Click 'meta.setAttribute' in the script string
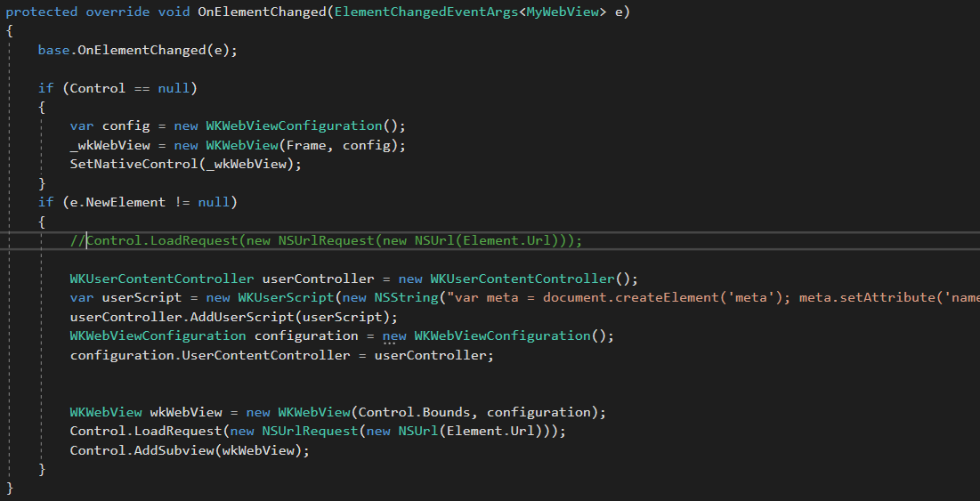Screen dimensions: 980x501 pyautogui.click(x=867, y=297)
